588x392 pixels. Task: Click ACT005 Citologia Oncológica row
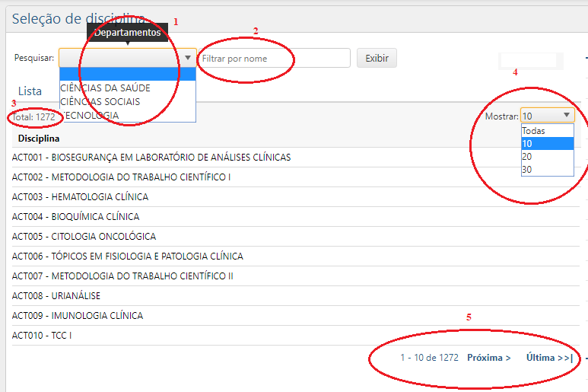tap(84, 237)
